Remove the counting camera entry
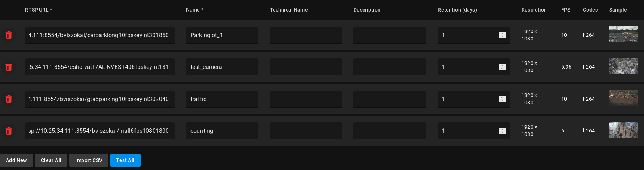 coord(9,131)
